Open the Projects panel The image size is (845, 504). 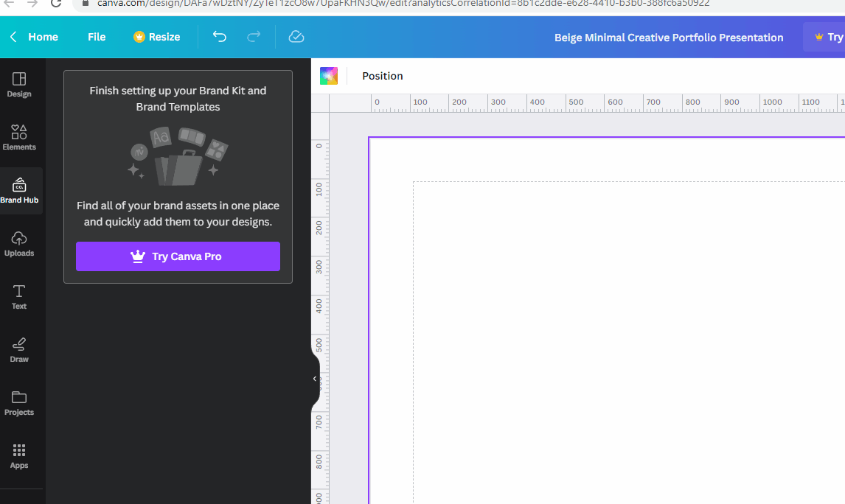click(x=19, y=403)
